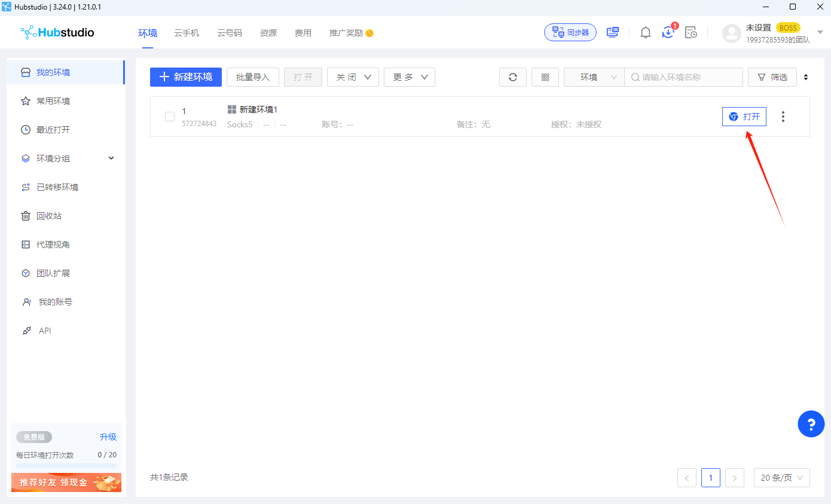The image size is (831, 504).
Task: Switch to the grid view icon
Action: (545, 77)
